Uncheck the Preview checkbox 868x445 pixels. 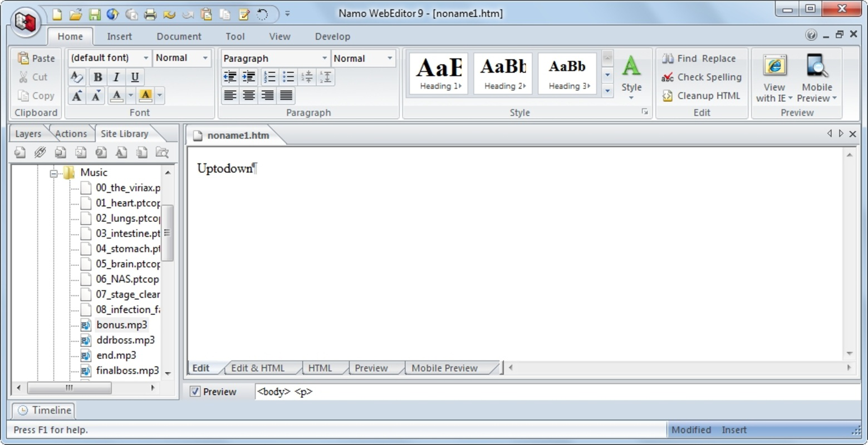point(195,392)
